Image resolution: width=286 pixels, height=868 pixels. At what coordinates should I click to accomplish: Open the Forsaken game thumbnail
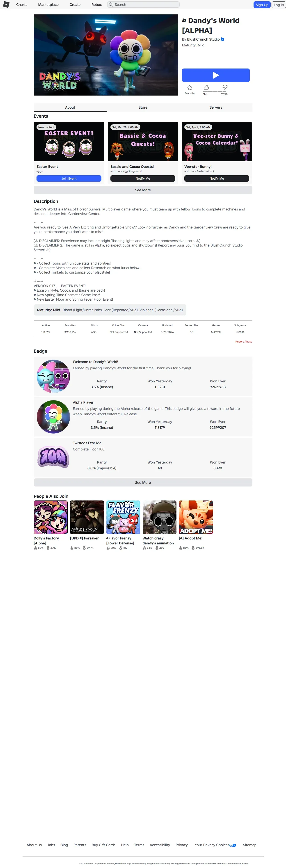pos(87,517)
